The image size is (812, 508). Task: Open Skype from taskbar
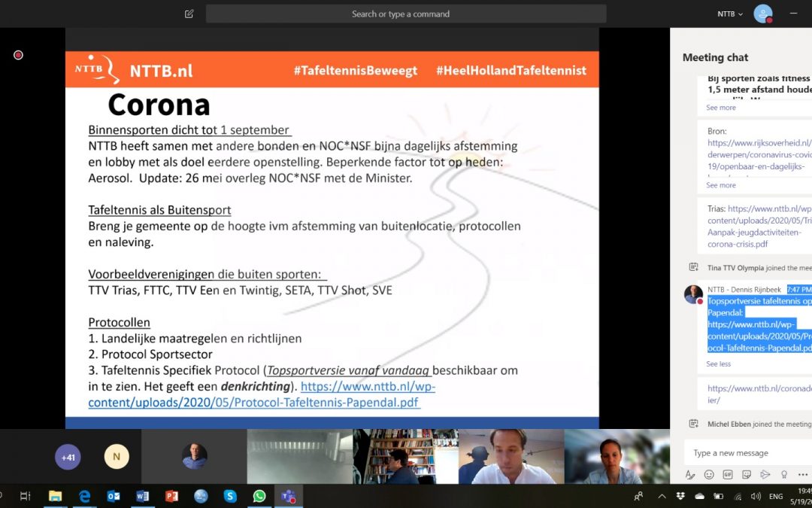tap(230, 496)
